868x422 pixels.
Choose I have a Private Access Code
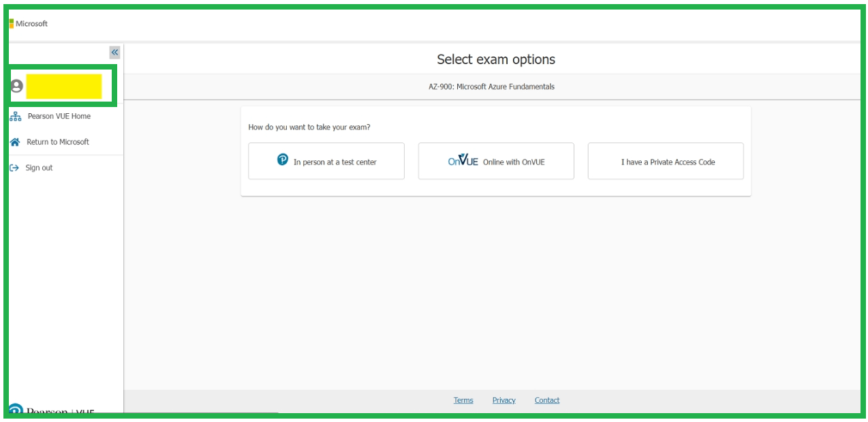(x=666, y=161)
